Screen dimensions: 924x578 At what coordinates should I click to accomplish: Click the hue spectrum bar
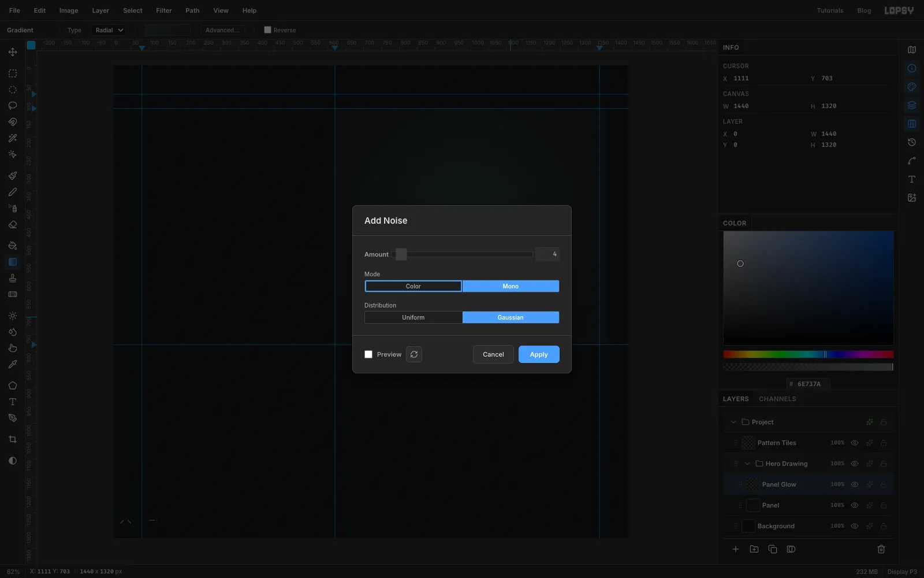(808, 354)
